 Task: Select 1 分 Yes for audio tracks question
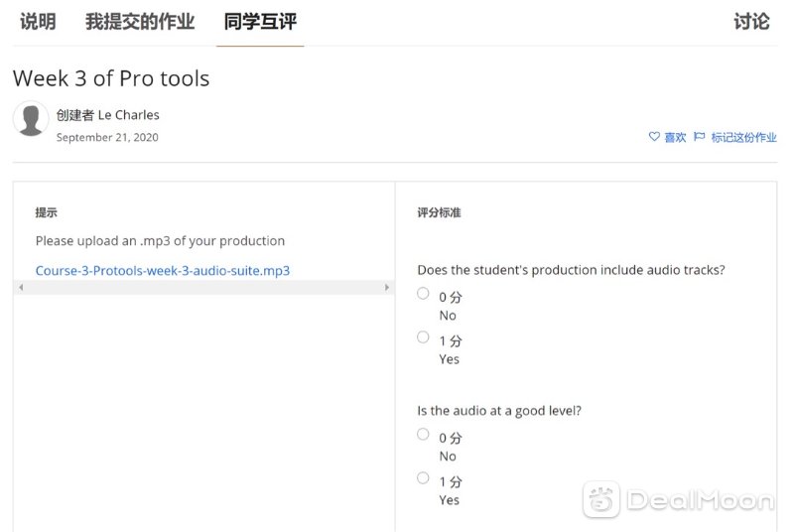(x=423, y=337)
